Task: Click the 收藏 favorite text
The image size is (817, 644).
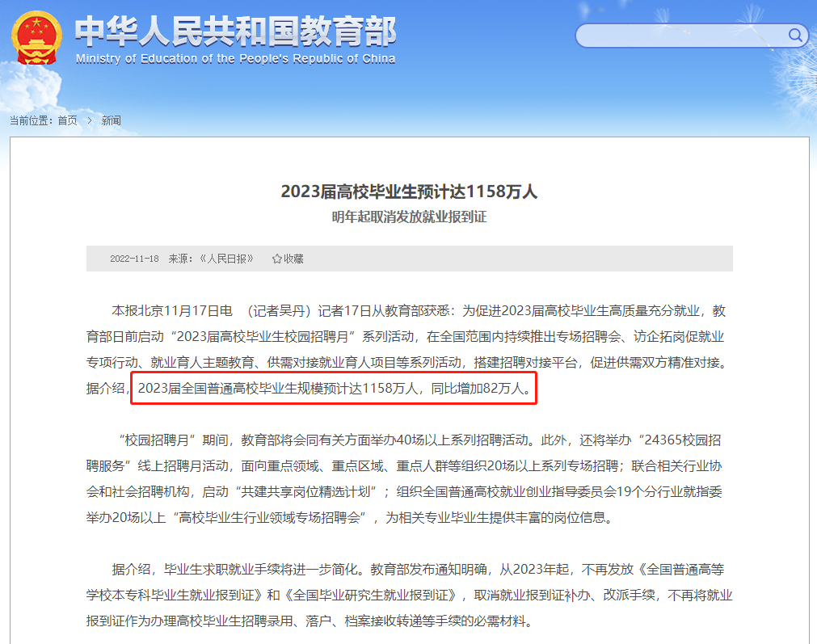Action: coord(293,259)
